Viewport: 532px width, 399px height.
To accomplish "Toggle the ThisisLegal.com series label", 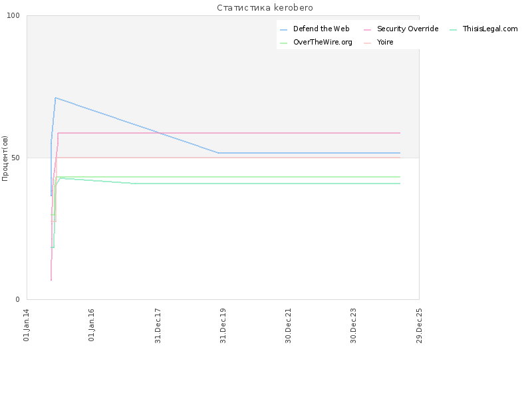I will [x=490, y=29].
